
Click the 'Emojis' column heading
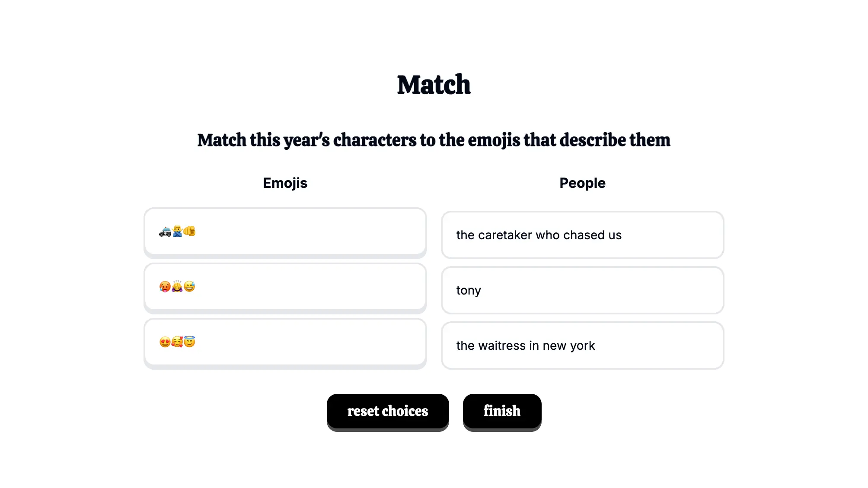[x=285, y=183]
